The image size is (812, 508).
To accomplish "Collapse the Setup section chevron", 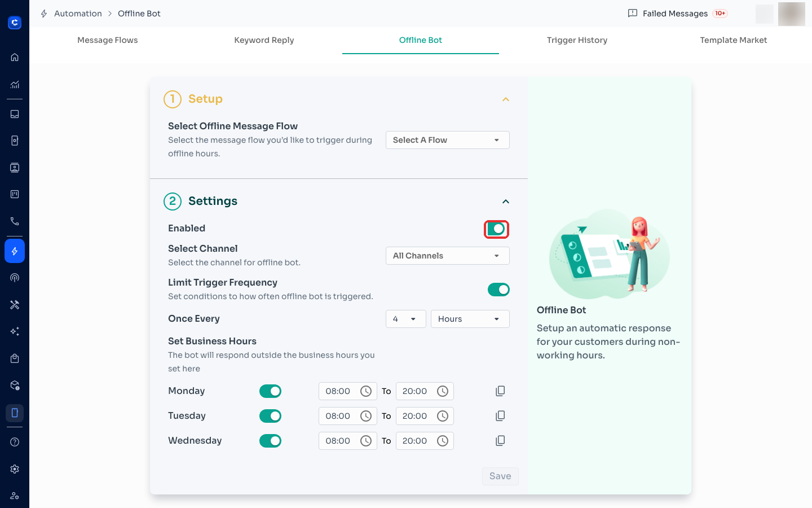I will (506, 99).
